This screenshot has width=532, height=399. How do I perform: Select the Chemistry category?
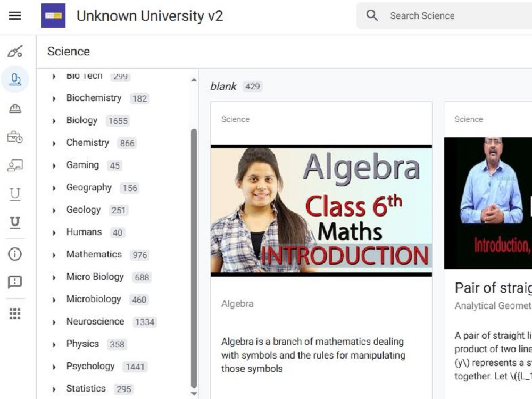pyautogui.click(x=88, y=143)
